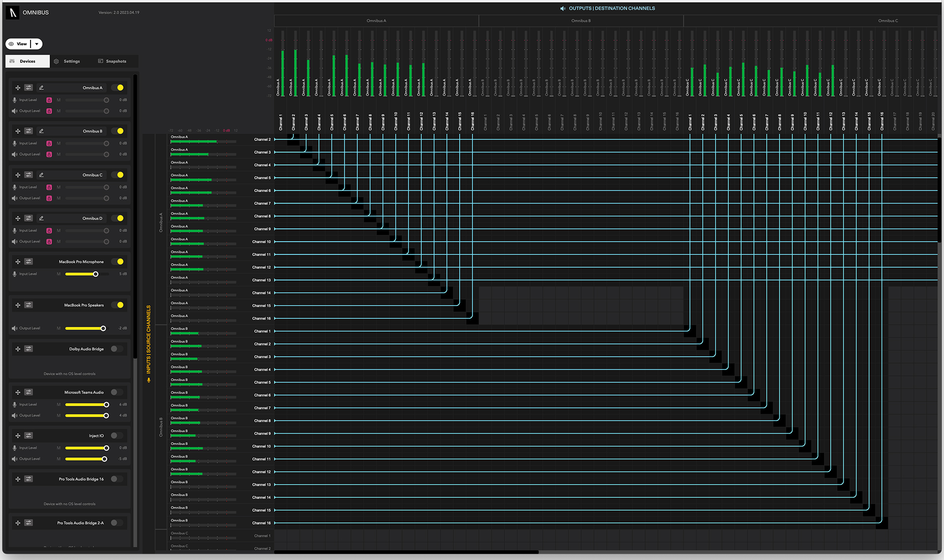The width and height of the screenshot is (944, 560).
Task: Open mixer settings icon for Microsoft Teams Audio
Action: (29, 392)
